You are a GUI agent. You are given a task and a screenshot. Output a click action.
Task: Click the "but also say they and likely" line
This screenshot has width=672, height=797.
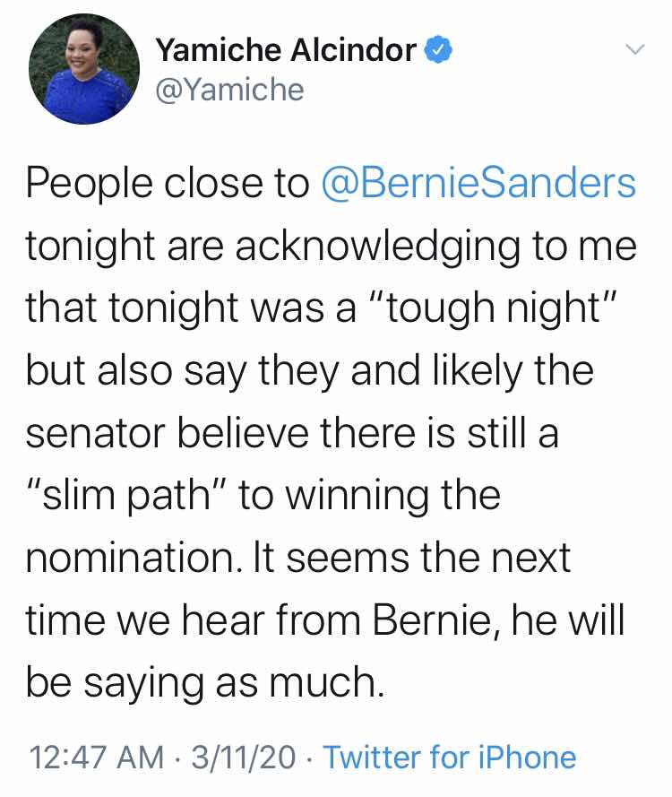pyautogui.click(x=274, y=371)
